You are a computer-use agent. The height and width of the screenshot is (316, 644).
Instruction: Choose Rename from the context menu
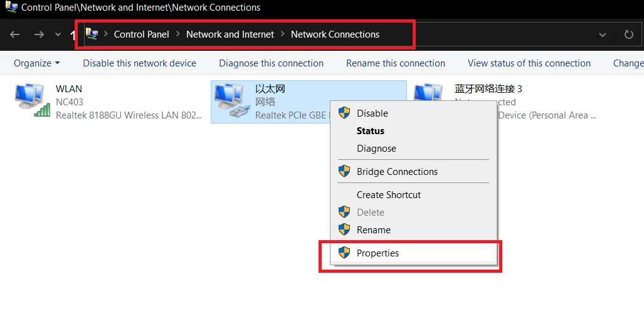[x=373, y=230]
